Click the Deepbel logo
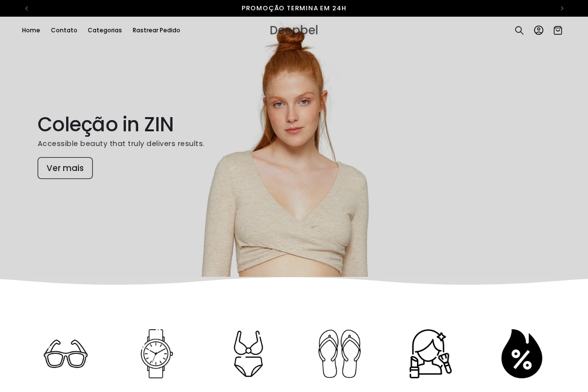Image resolution: width=588 pixels, height=392 pixels. pos(294,30)
